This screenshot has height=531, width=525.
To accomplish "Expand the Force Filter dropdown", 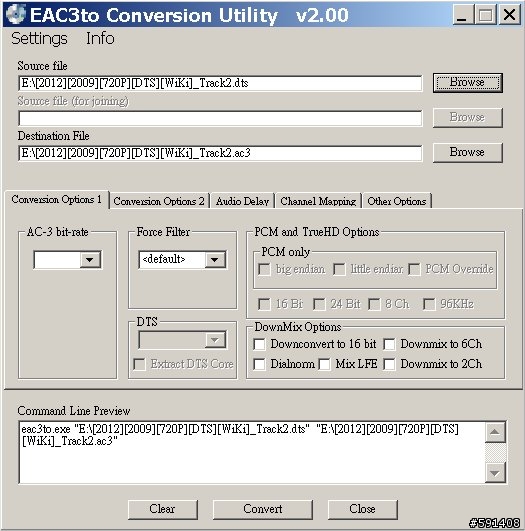I will point(215,260).
